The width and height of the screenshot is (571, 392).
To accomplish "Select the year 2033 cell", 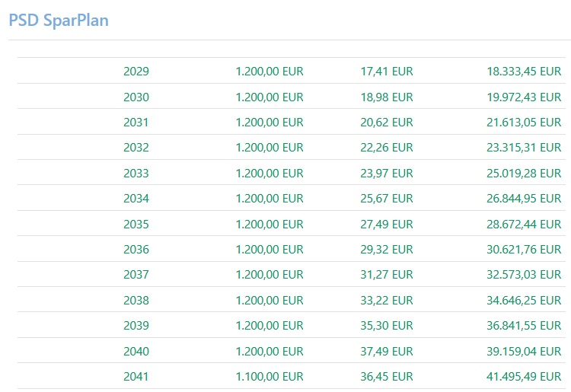I will click(136, 173).
